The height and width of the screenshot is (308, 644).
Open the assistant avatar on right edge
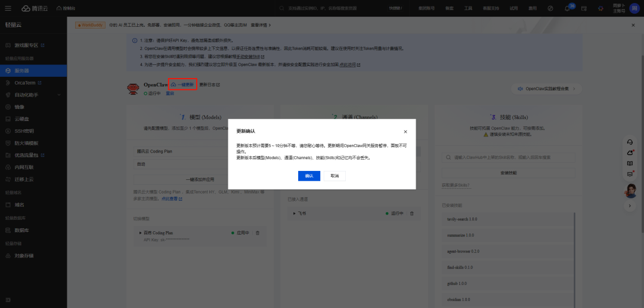pyautogui.click(x=630, y=191)
